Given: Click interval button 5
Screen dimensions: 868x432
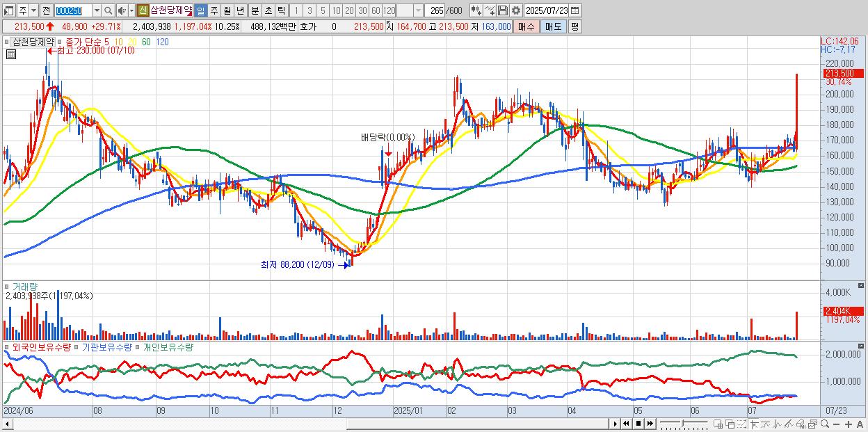Looking at the screenshot, I should click(x=322, y=10).
